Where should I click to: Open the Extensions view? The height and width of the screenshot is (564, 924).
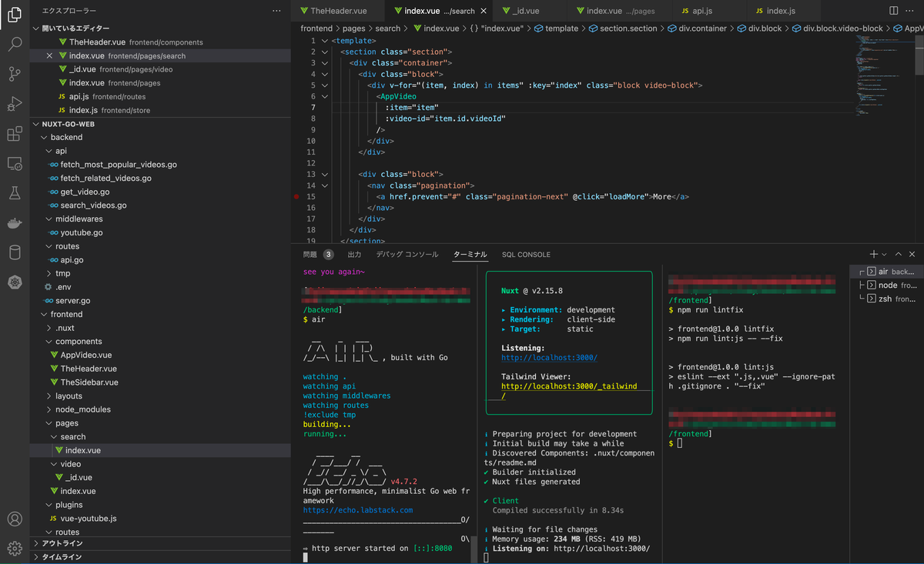(x=14, y=134)
